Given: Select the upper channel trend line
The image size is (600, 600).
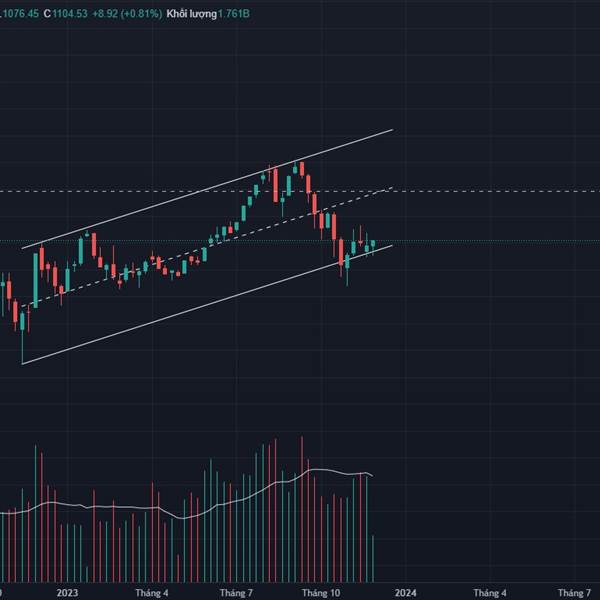Looking at the screenshot, I should [207, 189].
